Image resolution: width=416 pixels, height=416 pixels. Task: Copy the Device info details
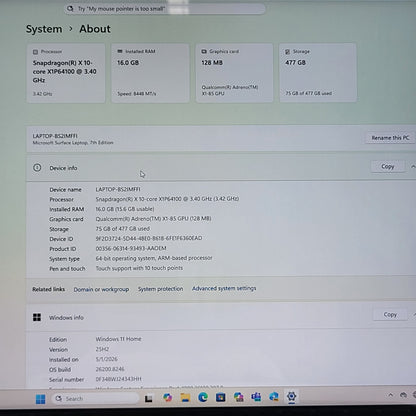(x=388, y=166)
